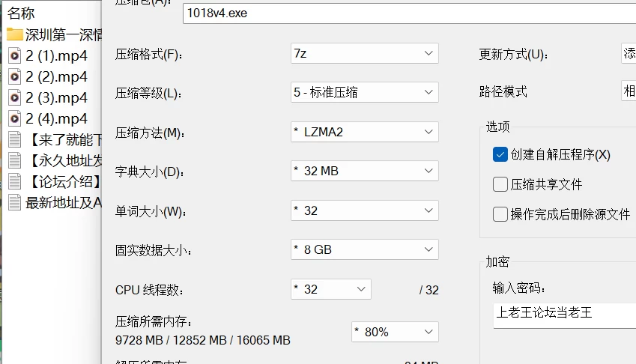The image size is (636, 364).
Task: Select the yellow folder icon 深圳第一深情
Action: [x=14, y=34]
